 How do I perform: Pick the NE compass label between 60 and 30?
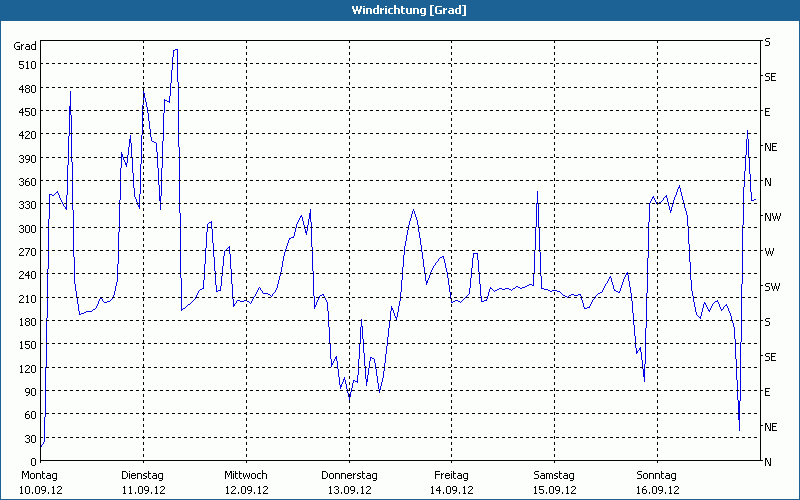tap(770, 427)
